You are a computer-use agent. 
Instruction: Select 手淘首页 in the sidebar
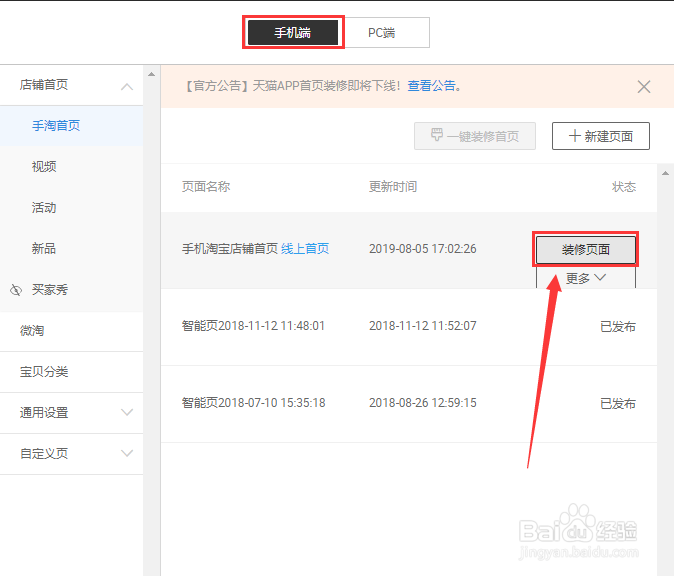(56, 126)
